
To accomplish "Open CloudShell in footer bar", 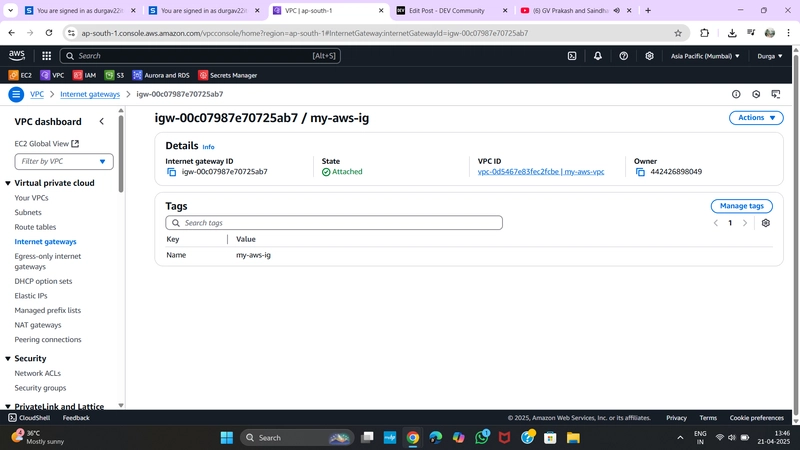I will (x=29, y=418).
